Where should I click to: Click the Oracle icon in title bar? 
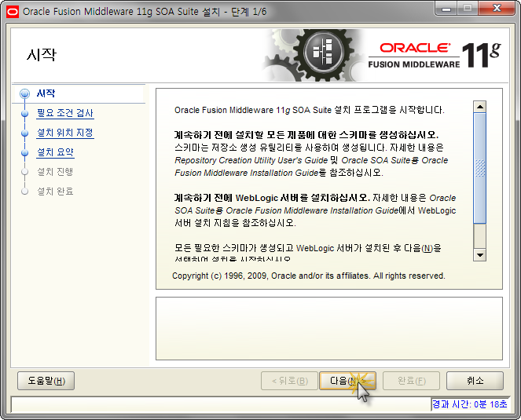(13, 12)
